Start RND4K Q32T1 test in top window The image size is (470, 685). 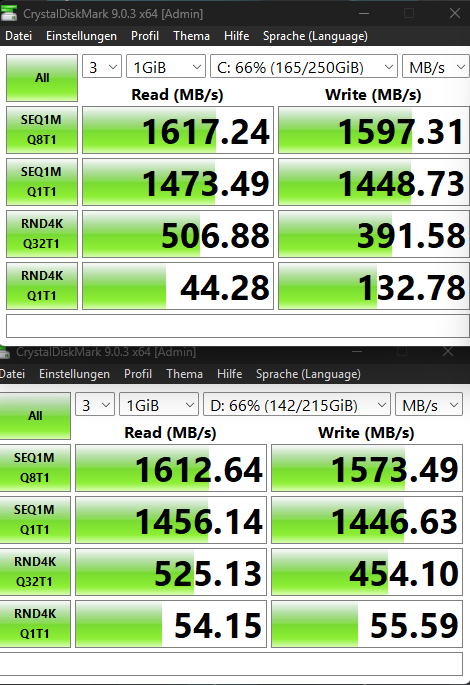(x=42, y=234)
